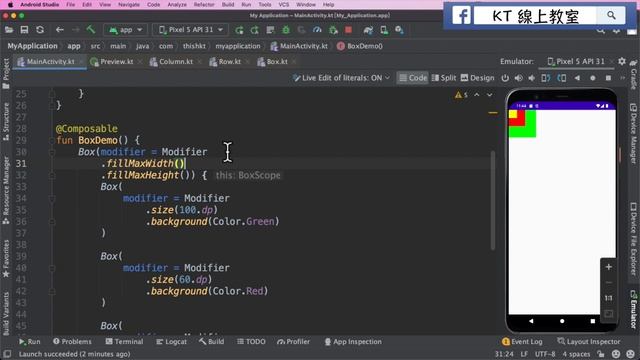Switch to the Row.kt tab
The height and width of the screenshot is (360, 640).
[229, 62]
